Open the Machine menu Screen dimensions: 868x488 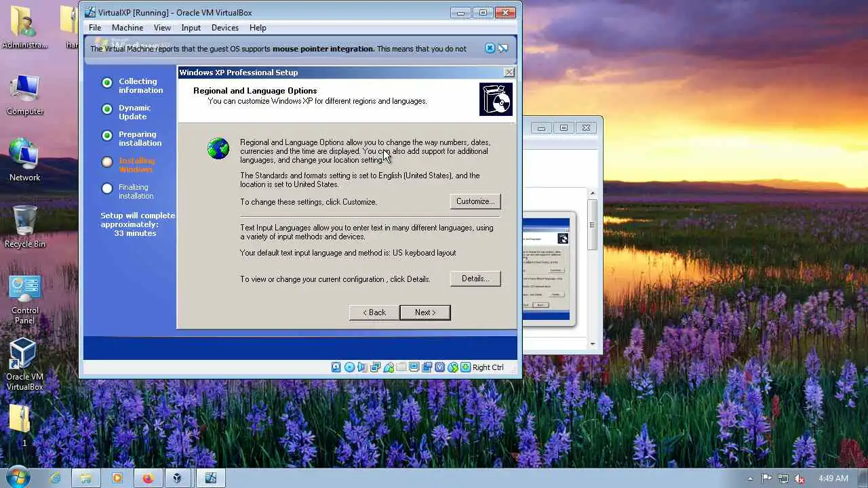(x=127, y=28)
